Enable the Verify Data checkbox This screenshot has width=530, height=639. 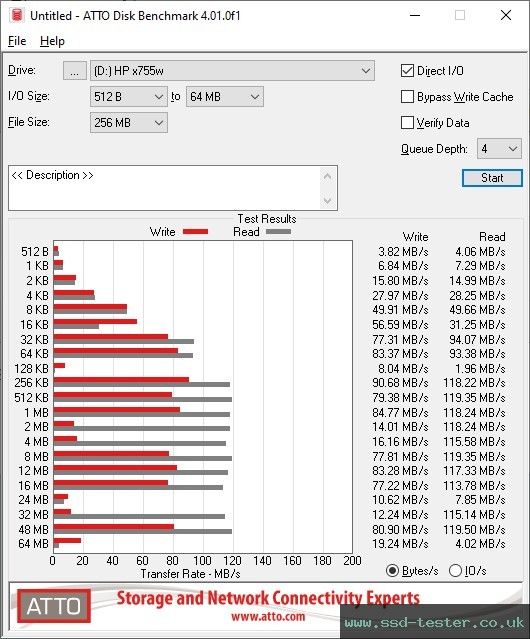tap(407, 123)
